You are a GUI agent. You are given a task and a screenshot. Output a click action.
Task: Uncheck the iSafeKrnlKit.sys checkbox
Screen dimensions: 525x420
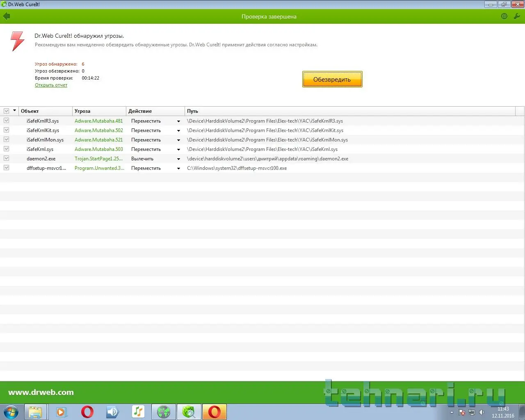(x=7, y=130)
